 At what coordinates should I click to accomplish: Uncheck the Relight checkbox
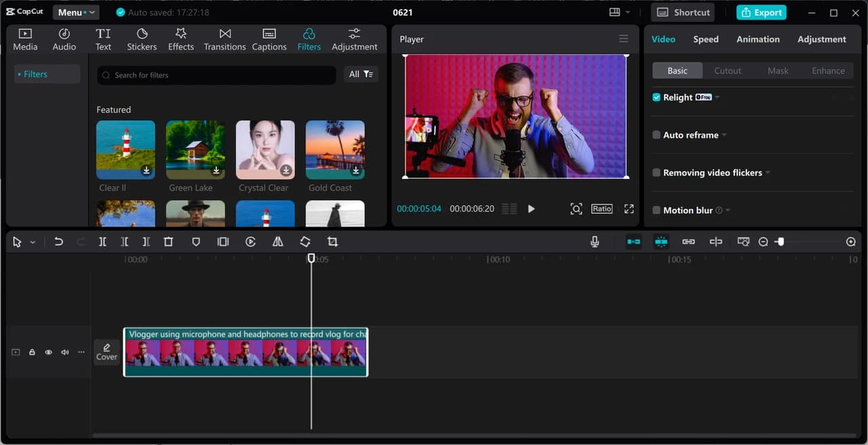[656, 98]
